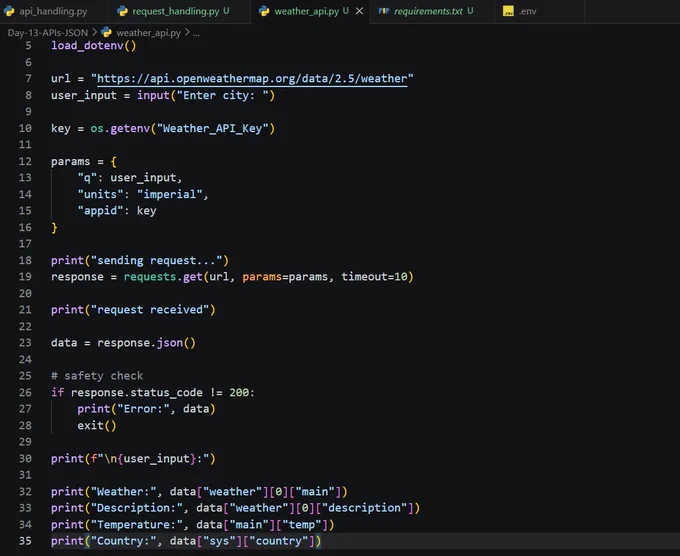Click response.status_code in the if statement
Image resolution: width=680 pixels, height=556 pixels.
[x=137, y=392]
